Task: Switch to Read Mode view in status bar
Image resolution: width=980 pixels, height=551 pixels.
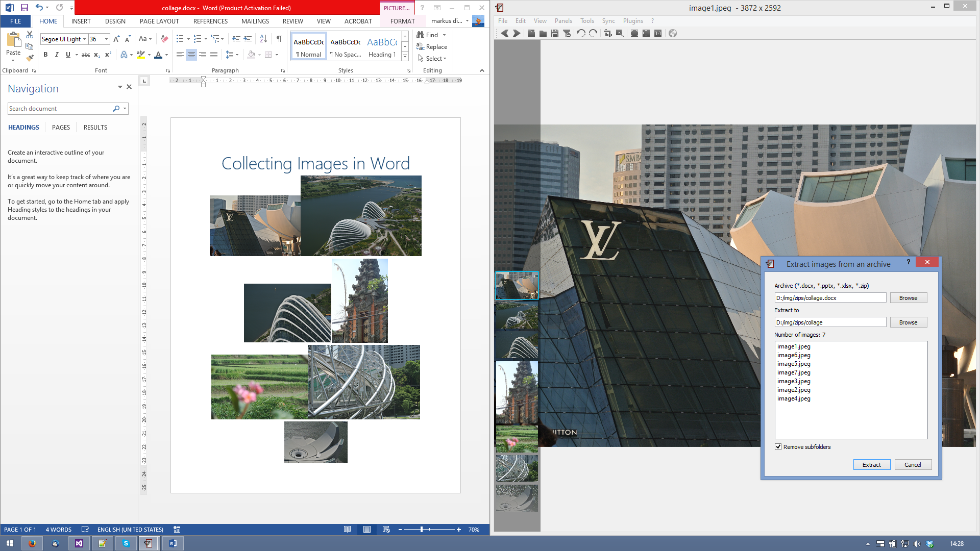Action: (348, 530)
